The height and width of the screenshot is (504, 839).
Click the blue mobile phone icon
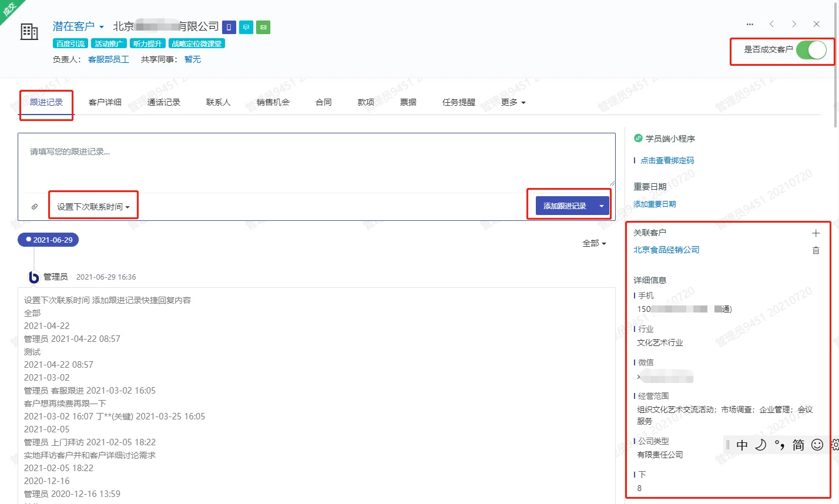(x=229, y=27)
